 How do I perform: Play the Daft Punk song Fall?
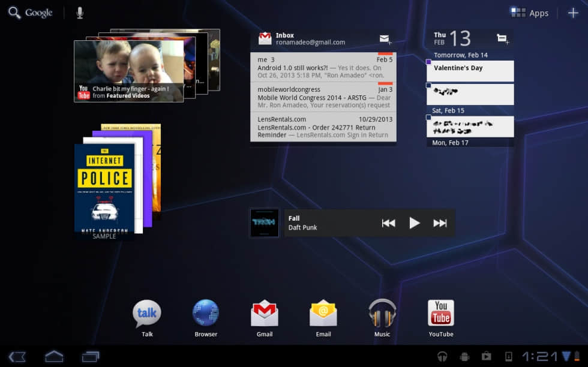click(x=414, y=223)
